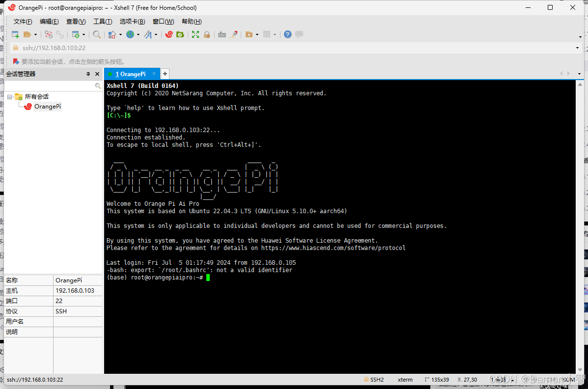Open the find magnifier tool

point(97,34)
